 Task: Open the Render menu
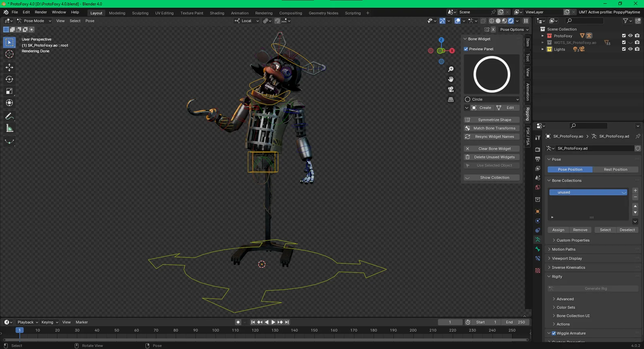41,12
